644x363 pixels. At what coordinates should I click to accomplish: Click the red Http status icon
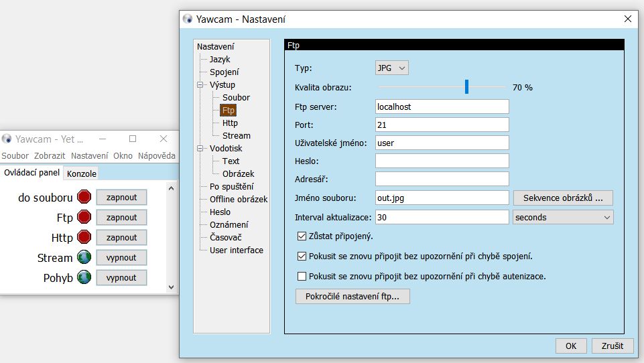point(84,237)
